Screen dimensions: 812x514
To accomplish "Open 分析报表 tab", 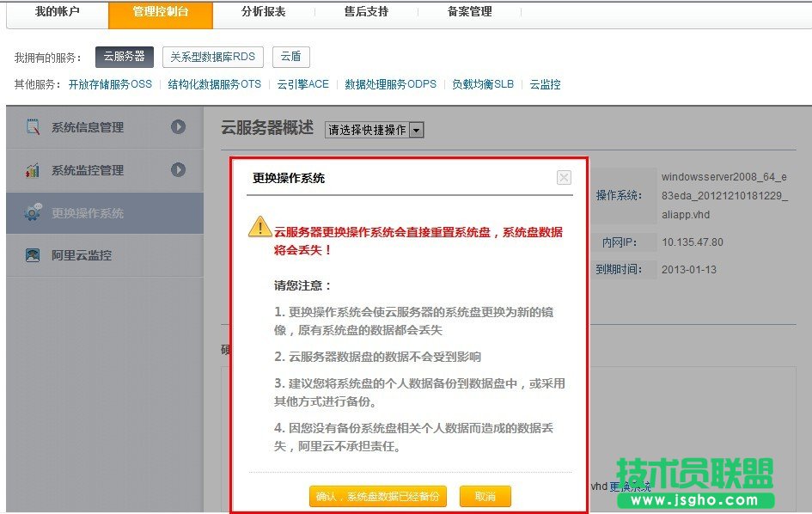I will (x=264, y=11).
